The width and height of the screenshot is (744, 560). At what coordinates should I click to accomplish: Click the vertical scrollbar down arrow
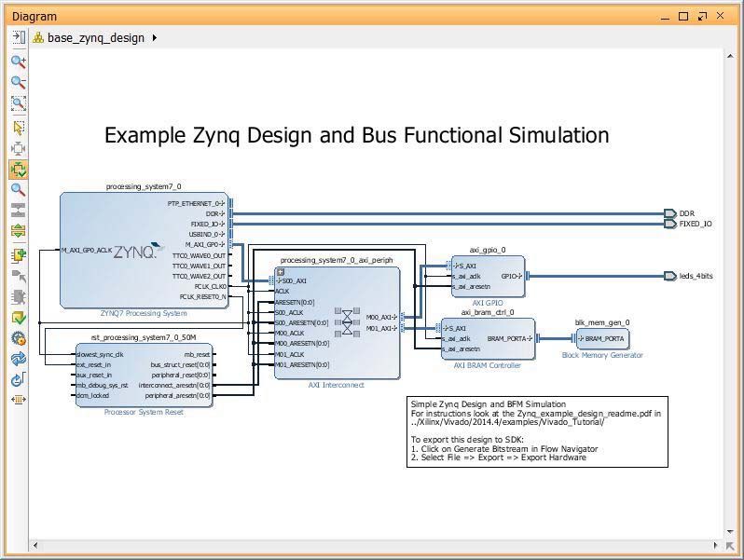pyautogui.click(x=730, y=532)
